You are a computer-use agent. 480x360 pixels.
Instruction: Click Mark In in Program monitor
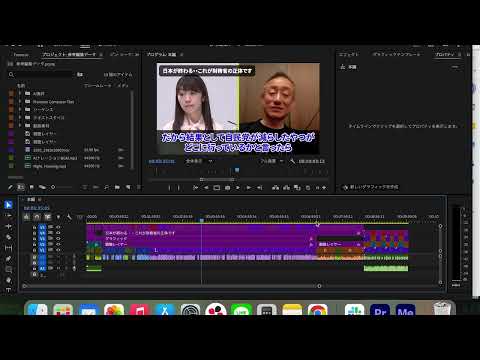[x=169, y=188]
